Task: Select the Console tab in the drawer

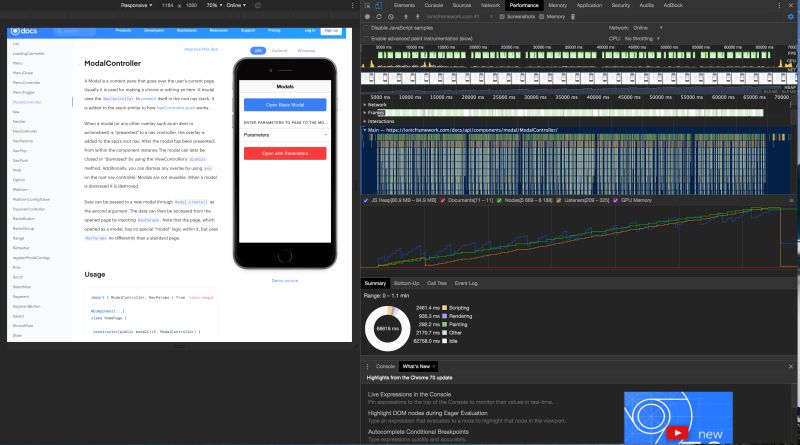Action: [x=385, y=366]
